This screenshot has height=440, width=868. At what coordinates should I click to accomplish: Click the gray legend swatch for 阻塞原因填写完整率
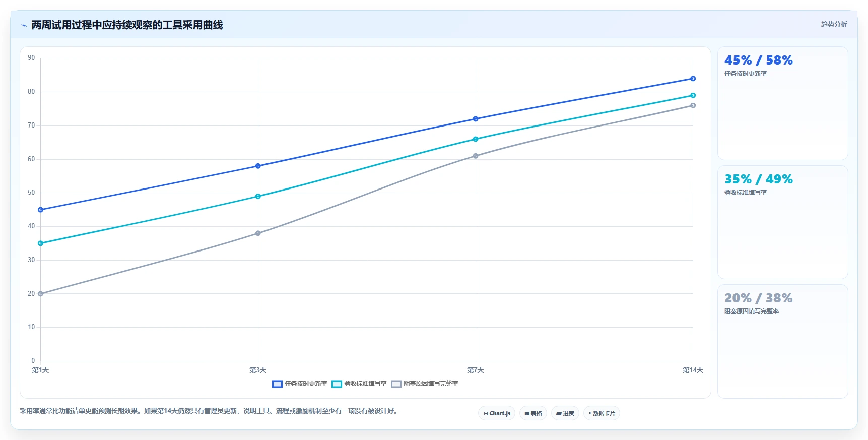pyautogui.click(x=396, y=384)
